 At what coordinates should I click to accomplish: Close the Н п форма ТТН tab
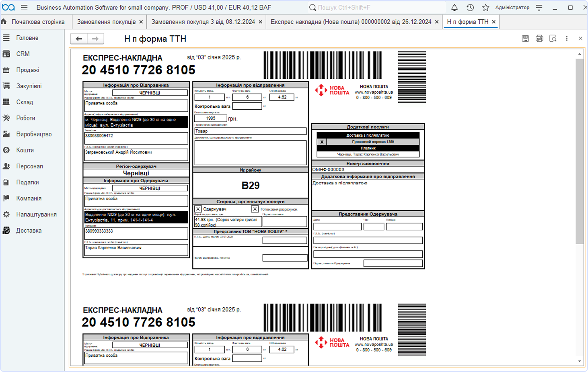coord(494,22)
